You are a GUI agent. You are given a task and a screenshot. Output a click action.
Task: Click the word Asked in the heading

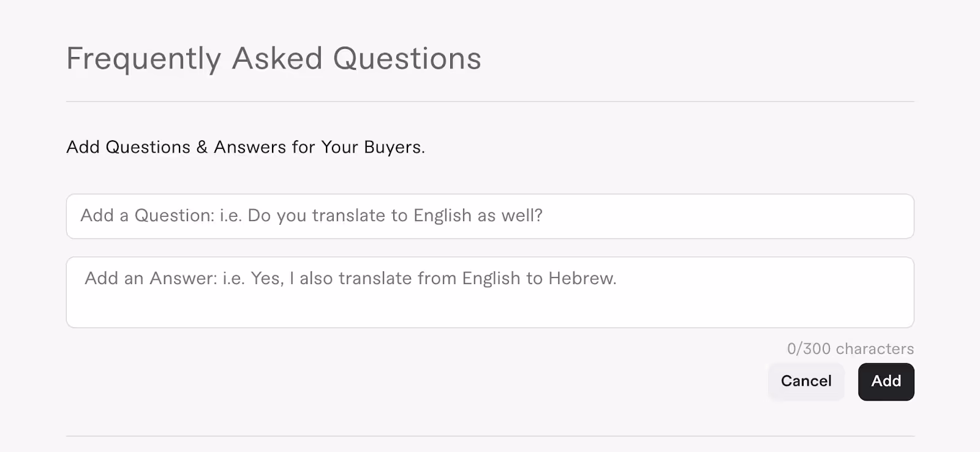tap(277, 59)
